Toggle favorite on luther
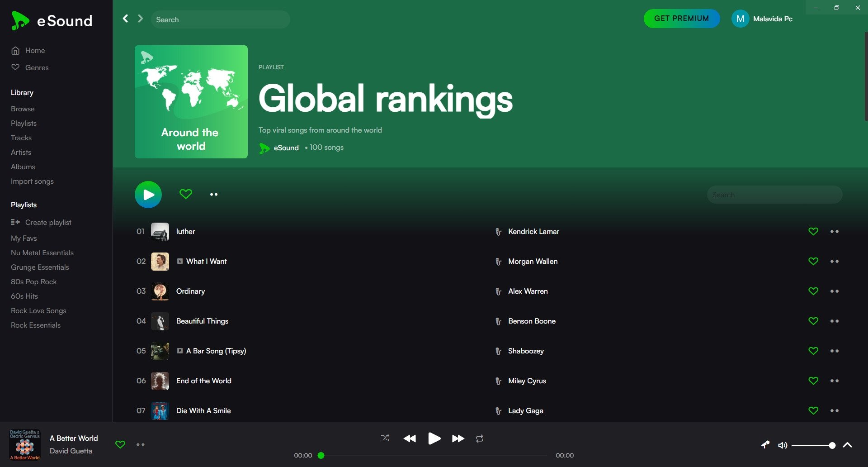Screen dimensions: 868x467 813,231
